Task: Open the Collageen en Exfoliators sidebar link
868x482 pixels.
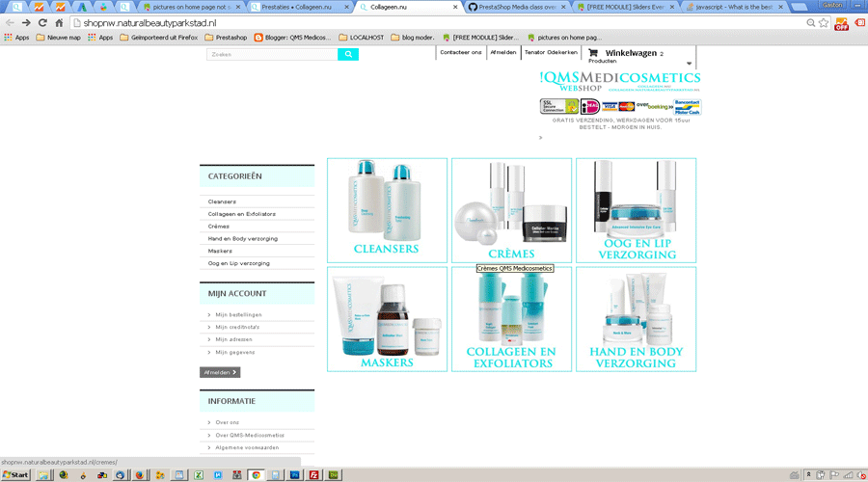Action: point(241,214)
